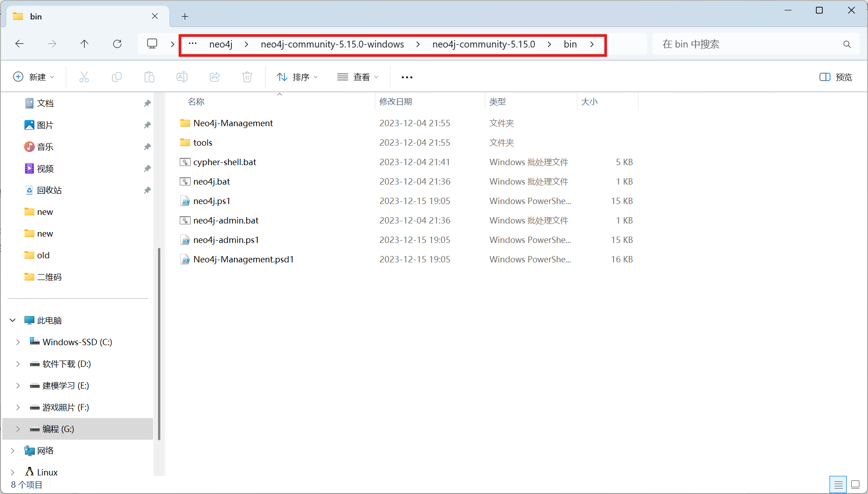Click the search magnifier icon
The height and width of the screenshot is (494, 868).
(x=847, y=44)
